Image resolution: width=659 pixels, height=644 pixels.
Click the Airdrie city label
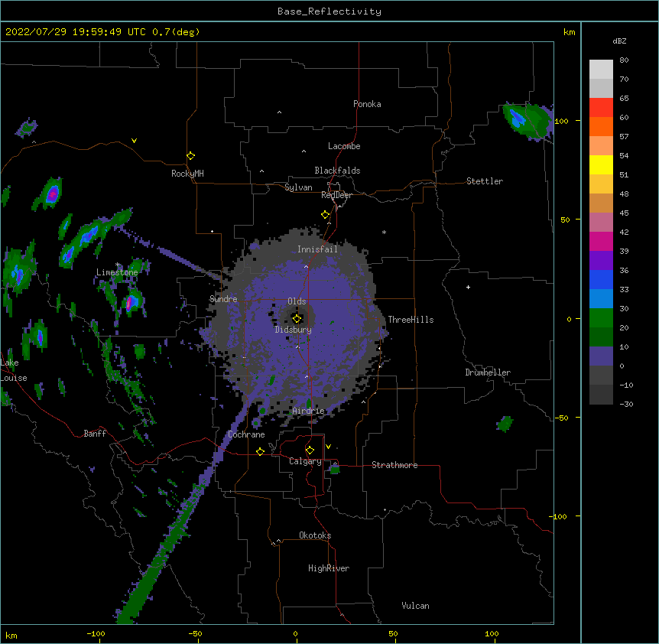coord(309,411)
